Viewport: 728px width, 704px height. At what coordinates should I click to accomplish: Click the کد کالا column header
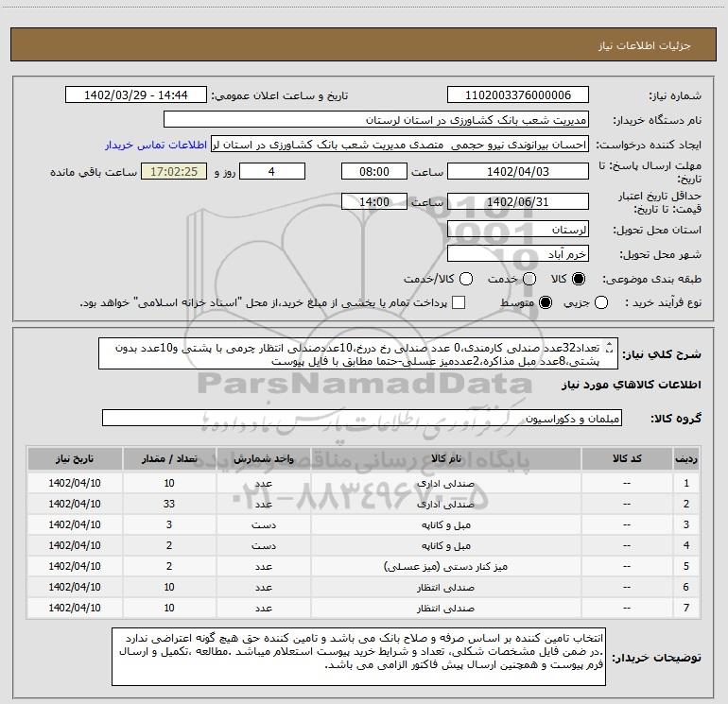[627, 458]
